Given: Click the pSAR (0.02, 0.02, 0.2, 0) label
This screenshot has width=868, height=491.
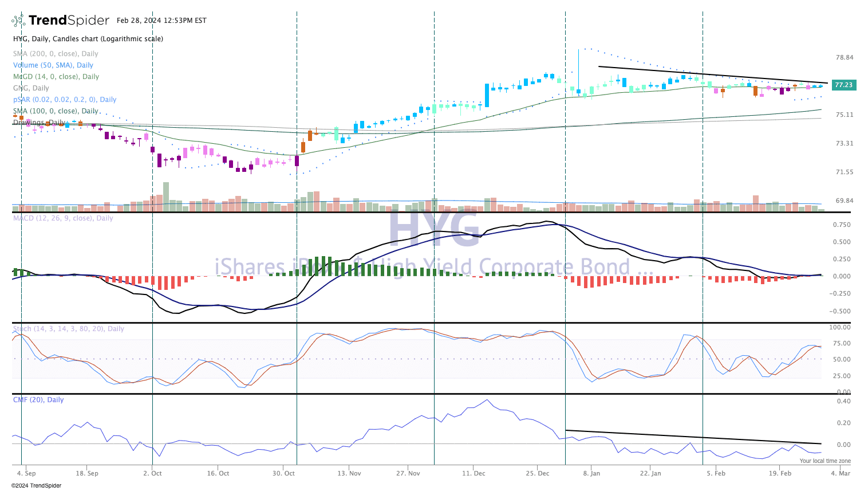Looking at the screenshot, I should tap(65, 100).
